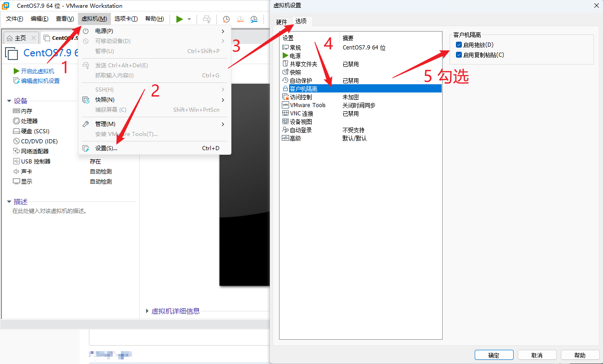This screenshot has width=603, height=364.
Task: Click the VMware Workstation logo in the title bar
Action: tap(6, 6)
